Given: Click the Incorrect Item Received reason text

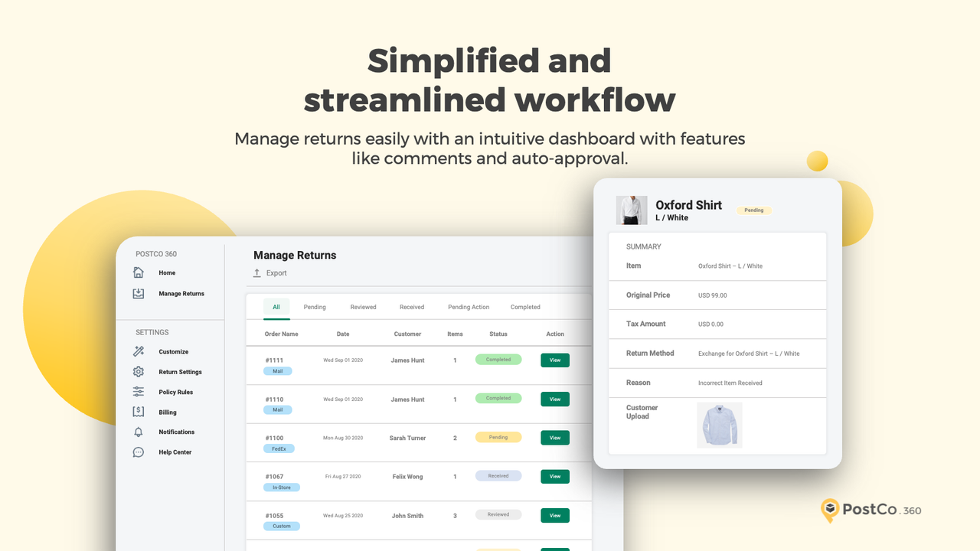Looking at the screenshot, I should pos(730,383).
